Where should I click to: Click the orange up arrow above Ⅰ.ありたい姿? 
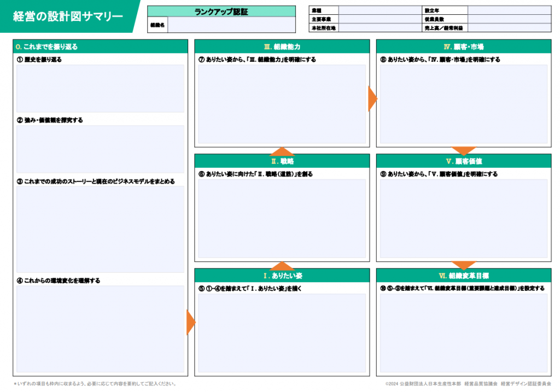(282, 266)
